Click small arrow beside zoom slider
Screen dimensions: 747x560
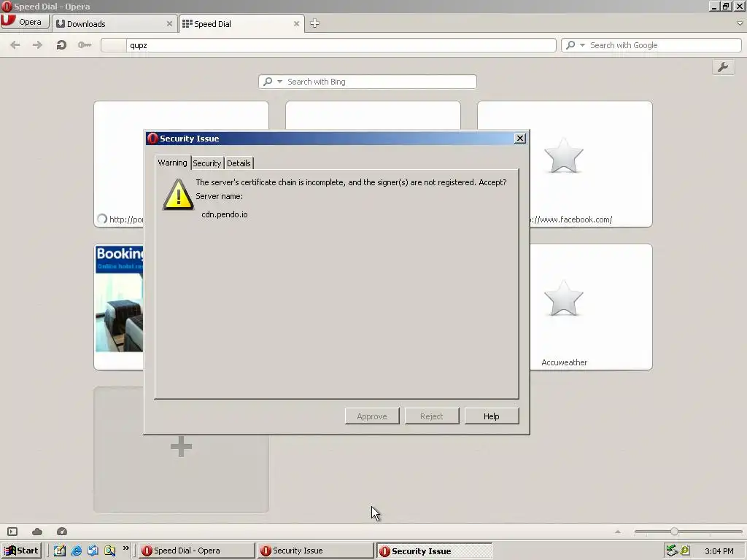pyautogui.click(x=618, y=532)
